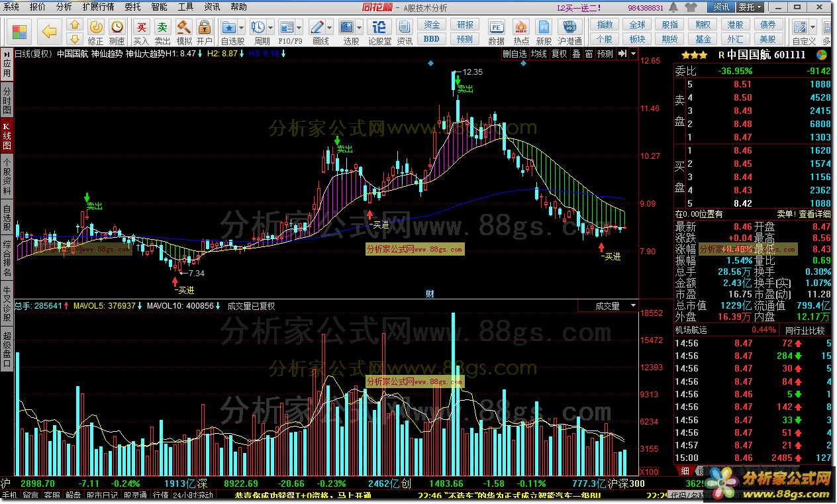Open the 智能 menu
The height and width of the screenshot is (504, 837).
coord(159,7)
